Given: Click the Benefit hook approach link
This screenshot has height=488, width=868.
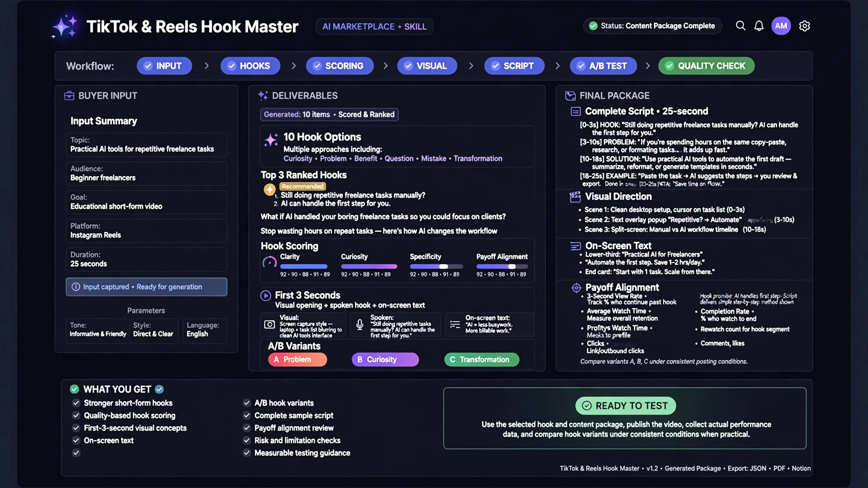Looking at the screenshot, I should [366, 158].
